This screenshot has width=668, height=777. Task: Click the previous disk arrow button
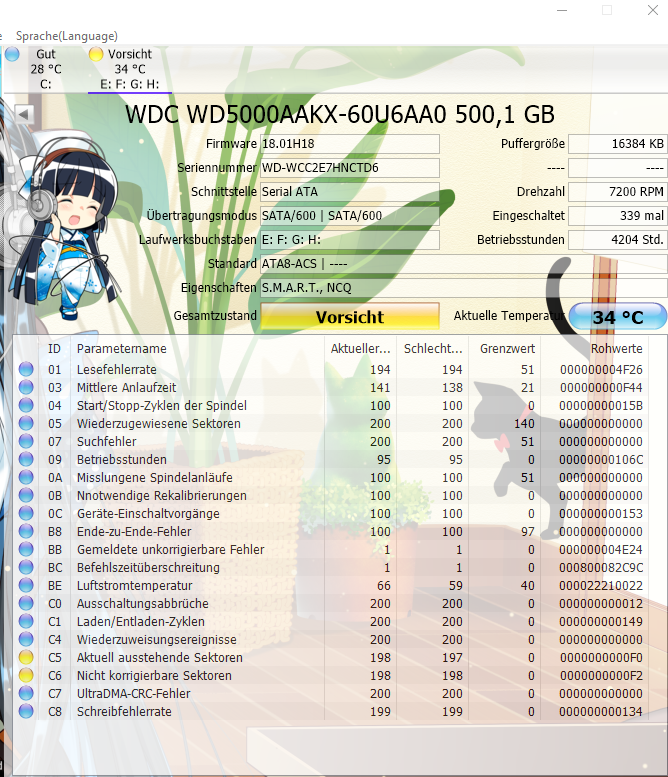pyautogui.click(x=24, y=114)
